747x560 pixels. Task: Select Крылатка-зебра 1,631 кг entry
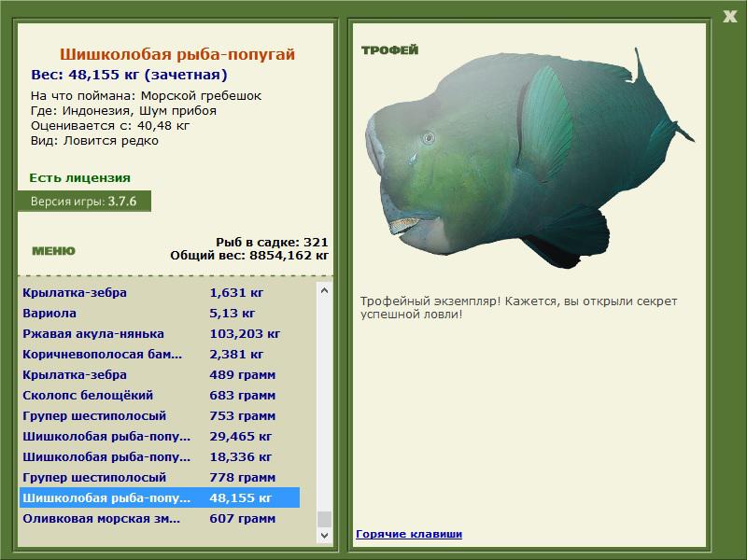159,292
